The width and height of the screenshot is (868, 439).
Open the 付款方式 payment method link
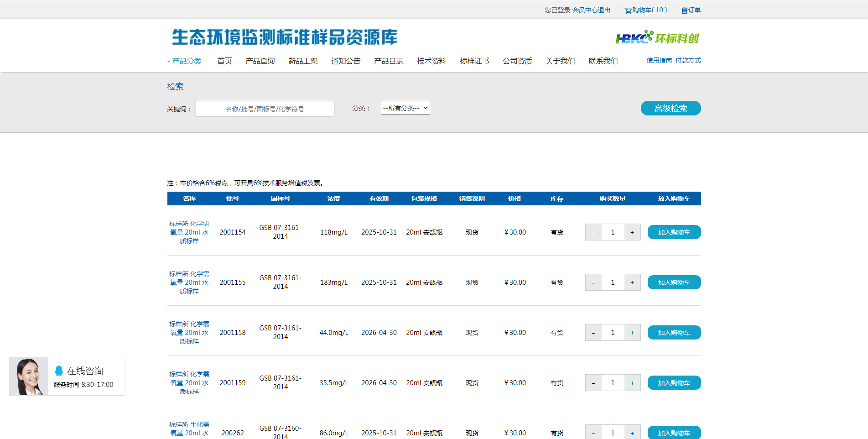[x=688, y=61]
